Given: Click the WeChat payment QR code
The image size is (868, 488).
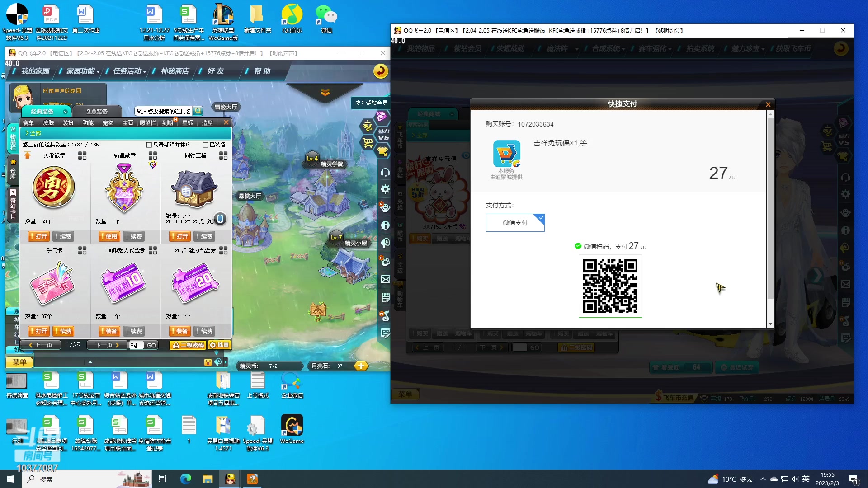Looking at the screenshot, I should [610, 286].
